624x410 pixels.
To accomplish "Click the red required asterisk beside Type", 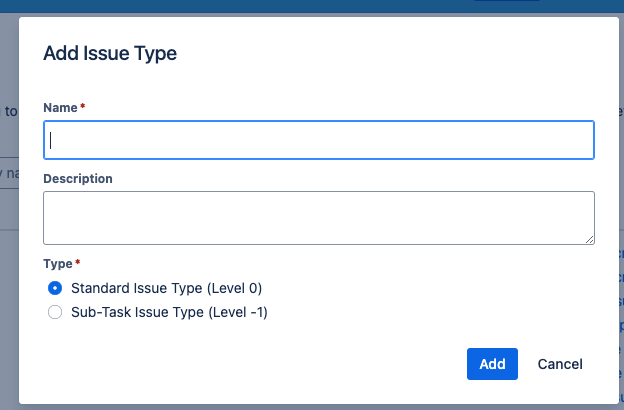I will pos(78,262).
